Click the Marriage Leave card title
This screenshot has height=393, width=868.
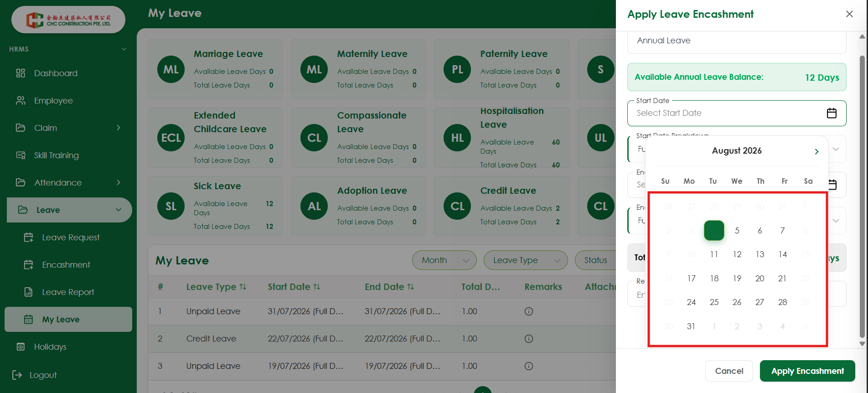click(x=228, y=54)
